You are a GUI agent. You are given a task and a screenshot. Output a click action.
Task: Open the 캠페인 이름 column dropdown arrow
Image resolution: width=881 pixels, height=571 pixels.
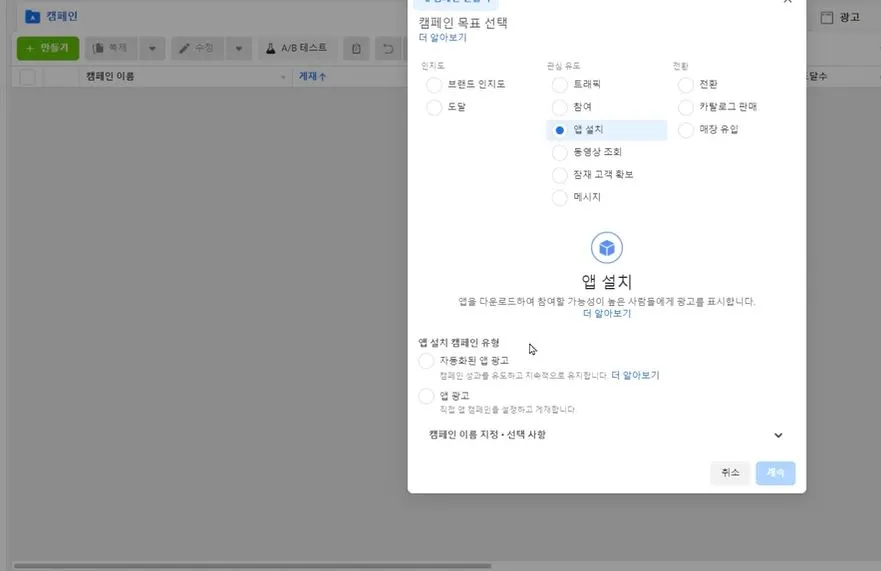(x=283, y=77)
